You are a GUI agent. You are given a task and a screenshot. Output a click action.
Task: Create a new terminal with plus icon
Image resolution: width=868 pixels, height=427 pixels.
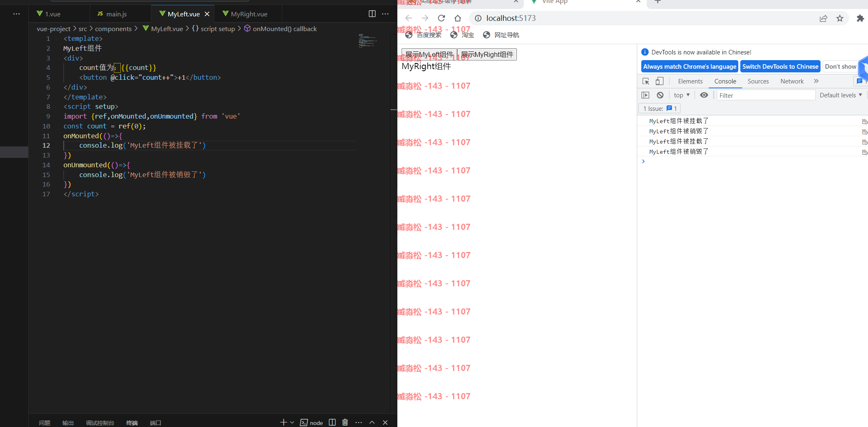(x=283, y=423)
